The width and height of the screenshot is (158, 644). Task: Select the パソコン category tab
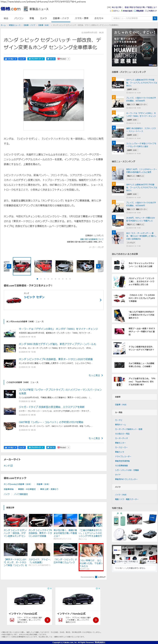pos(19,18)
